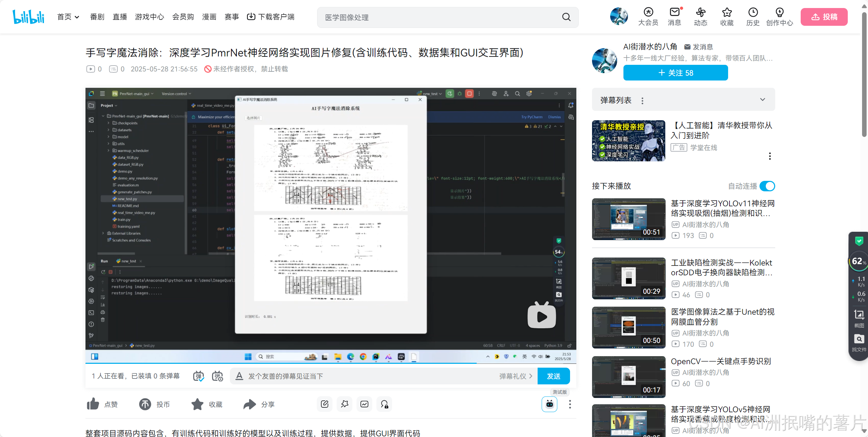The height and width of the screenshot is (437, 868).
Task: Click the coin (投币) icon
Action: pyautogui.click(x=145, y=404)
